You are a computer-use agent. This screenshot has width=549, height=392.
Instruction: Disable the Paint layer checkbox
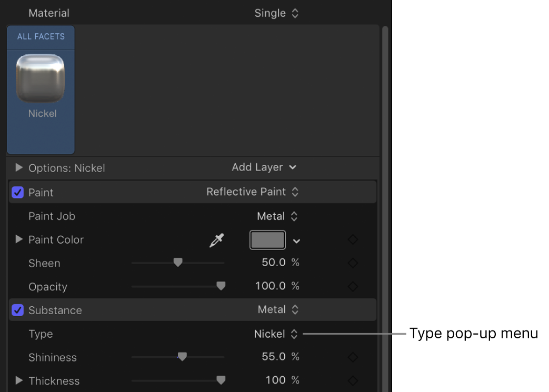point(17,192)
